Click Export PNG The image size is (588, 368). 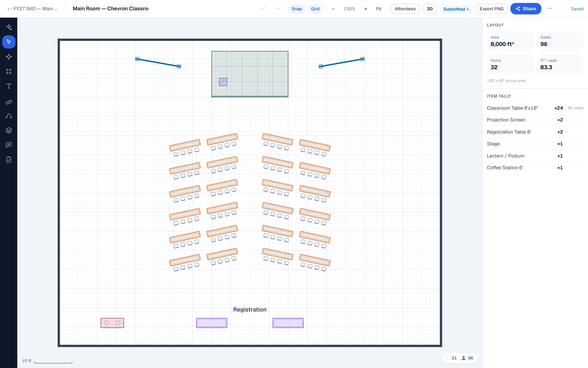[x=492, y=9]
